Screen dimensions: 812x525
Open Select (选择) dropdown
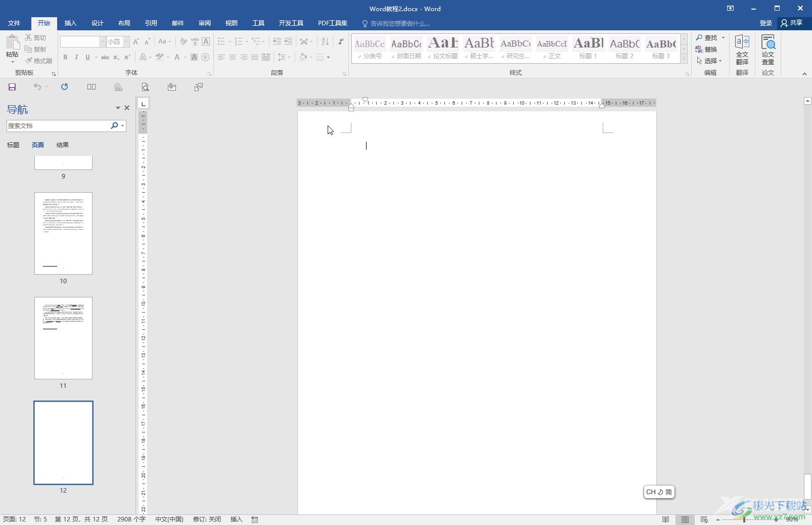pos(709,61)
